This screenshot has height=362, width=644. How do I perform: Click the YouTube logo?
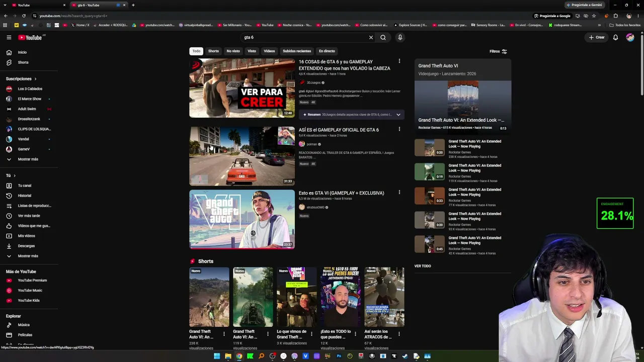[30, 37]
